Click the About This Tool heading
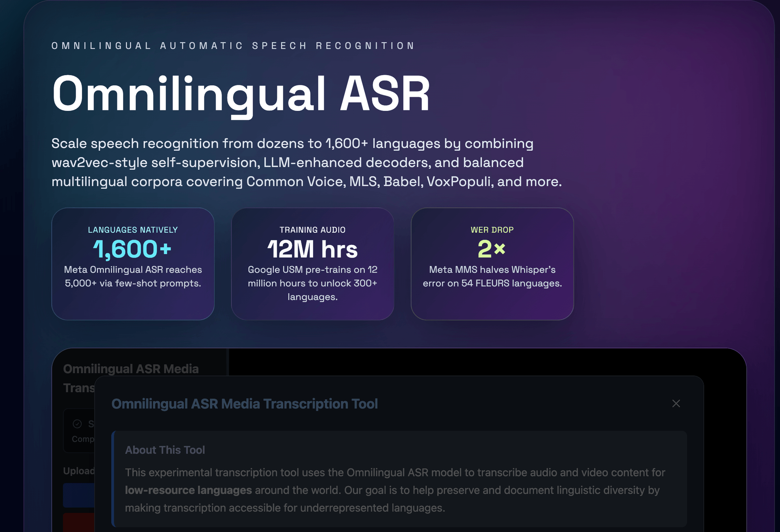This screenshot has width=780, height=532. pyautogui.click(x=165, y=450)
